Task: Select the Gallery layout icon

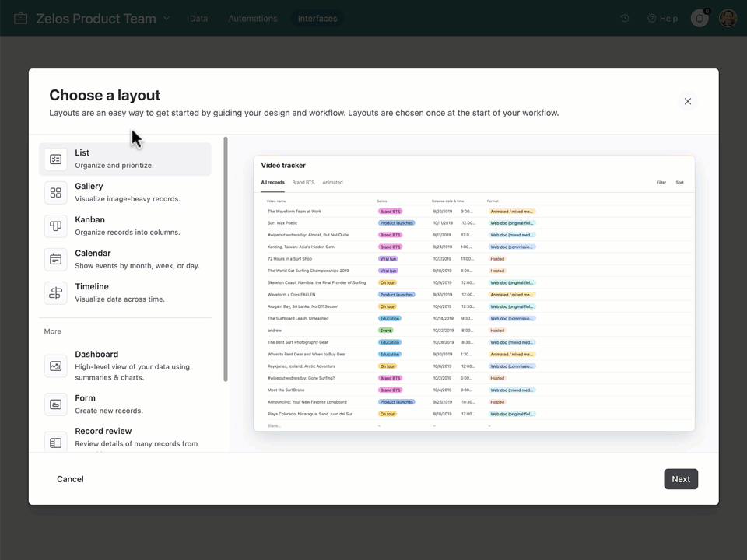Action: [x=55, y=192]
